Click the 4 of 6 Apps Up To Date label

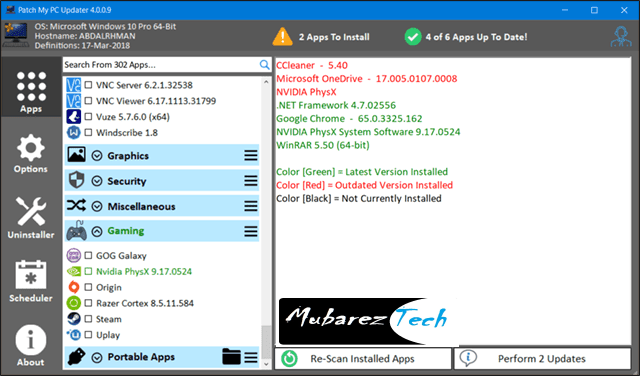pyautogui.click(x=476, y=37)
